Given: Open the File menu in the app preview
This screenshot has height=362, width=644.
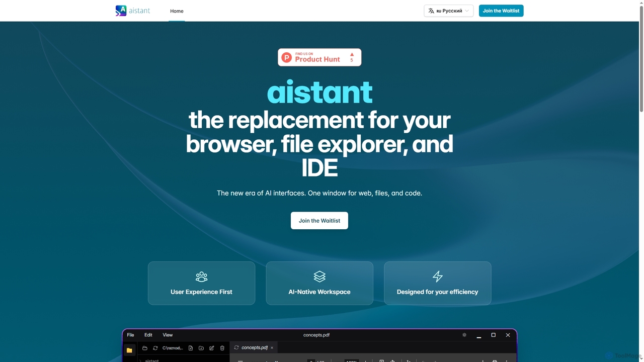Looking at the screenshot, I should coord(130,335).
